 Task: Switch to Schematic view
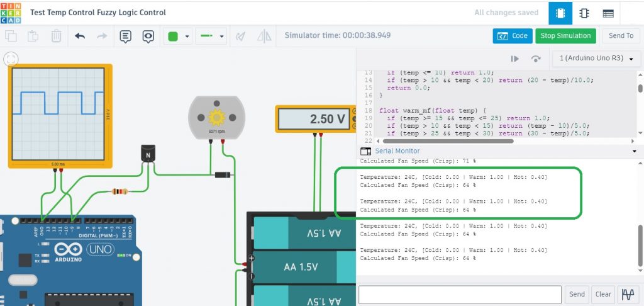[584, 13]
